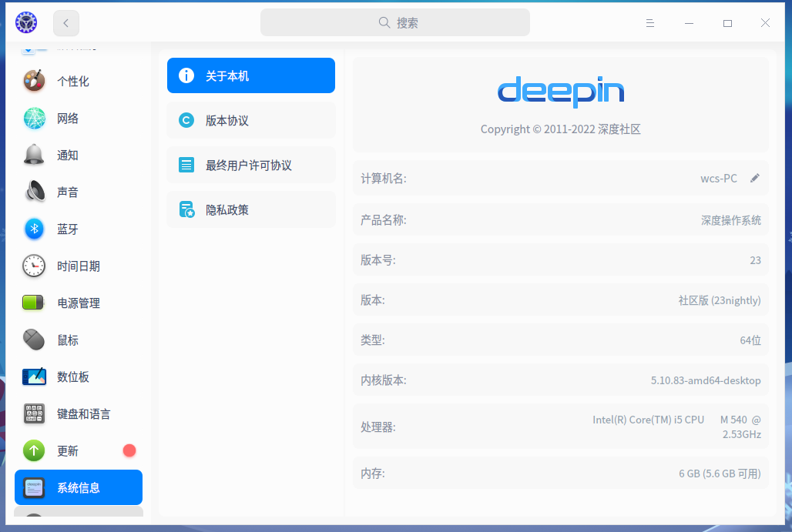
Task: Go back using the arrow button
Action: click(x=65, y=22)
